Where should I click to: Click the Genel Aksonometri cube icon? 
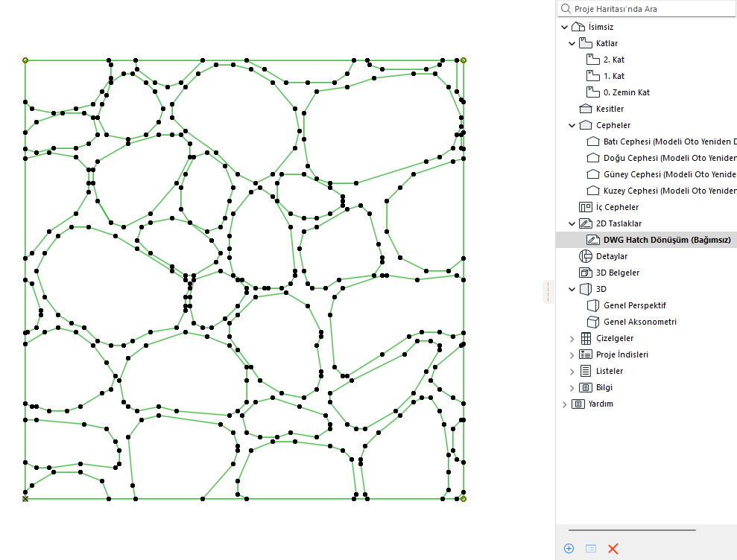[592, 322]
